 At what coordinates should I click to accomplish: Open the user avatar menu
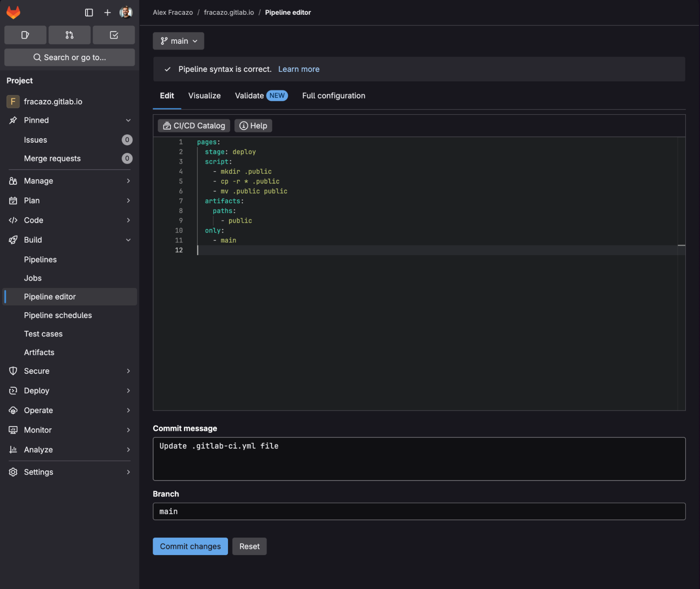pyautogui.click(x=126, y=13)
